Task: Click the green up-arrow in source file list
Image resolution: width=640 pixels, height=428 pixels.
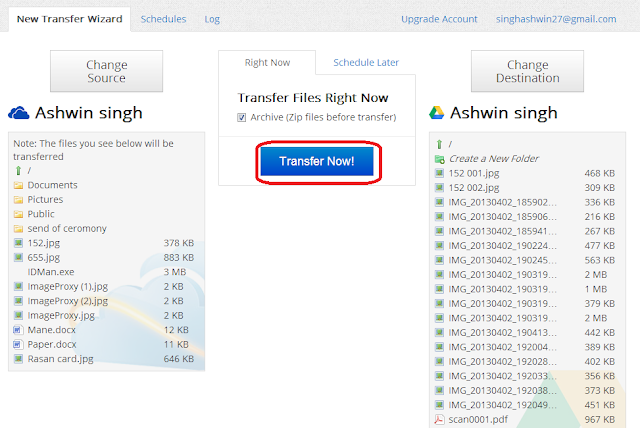Action: 18,171
